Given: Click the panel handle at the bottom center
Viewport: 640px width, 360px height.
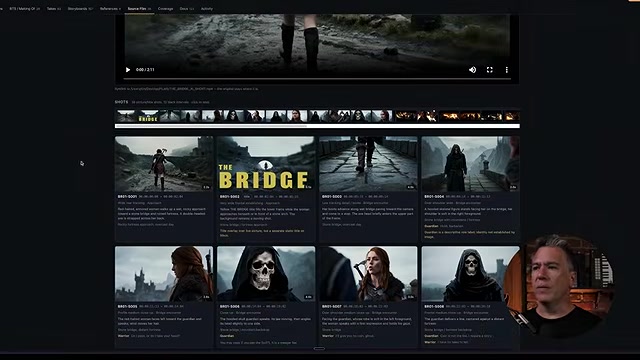Looking at the screenshot, I should [319, 349].
